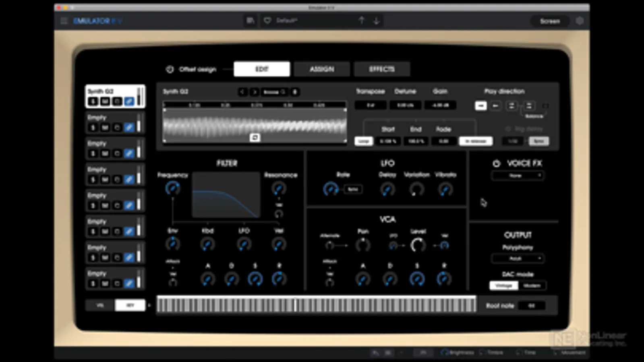Toggle the Voice FX power icon
Image resolution: width=644 pixels, height=362 pixels.
(496, 163)
